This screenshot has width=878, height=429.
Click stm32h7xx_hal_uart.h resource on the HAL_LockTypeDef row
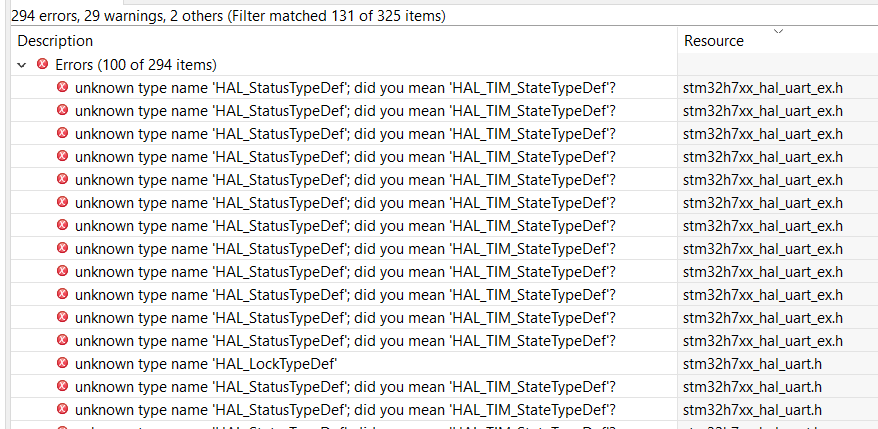(752, 364)
